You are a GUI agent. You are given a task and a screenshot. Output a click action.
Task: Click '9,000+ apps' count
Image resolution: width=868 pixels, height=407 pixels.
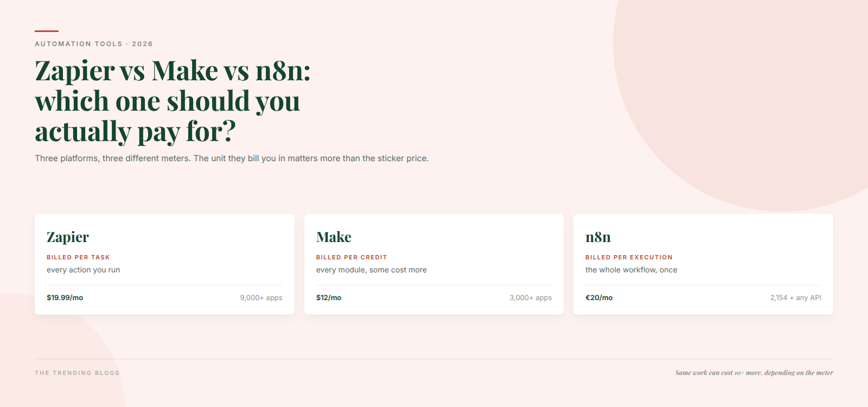(x=261, y=298)
